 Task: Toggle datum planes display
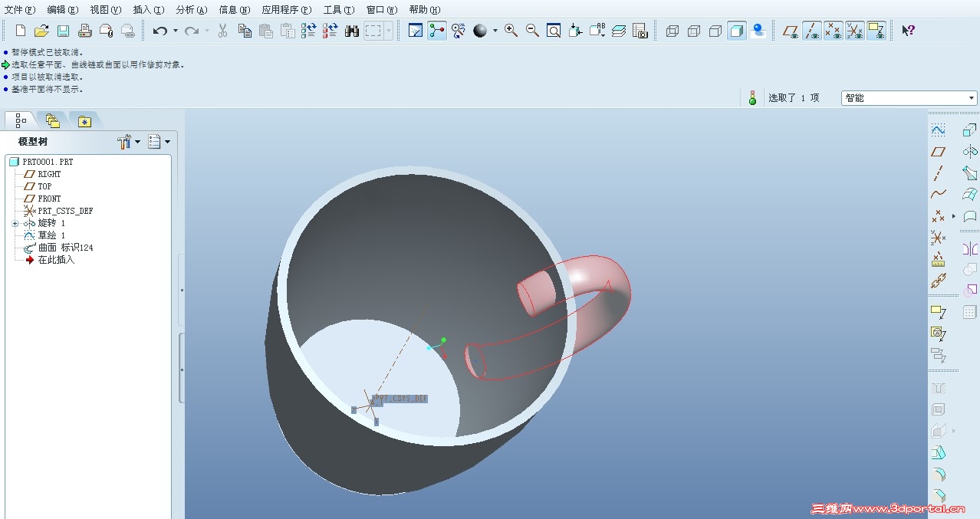point(791,31)
